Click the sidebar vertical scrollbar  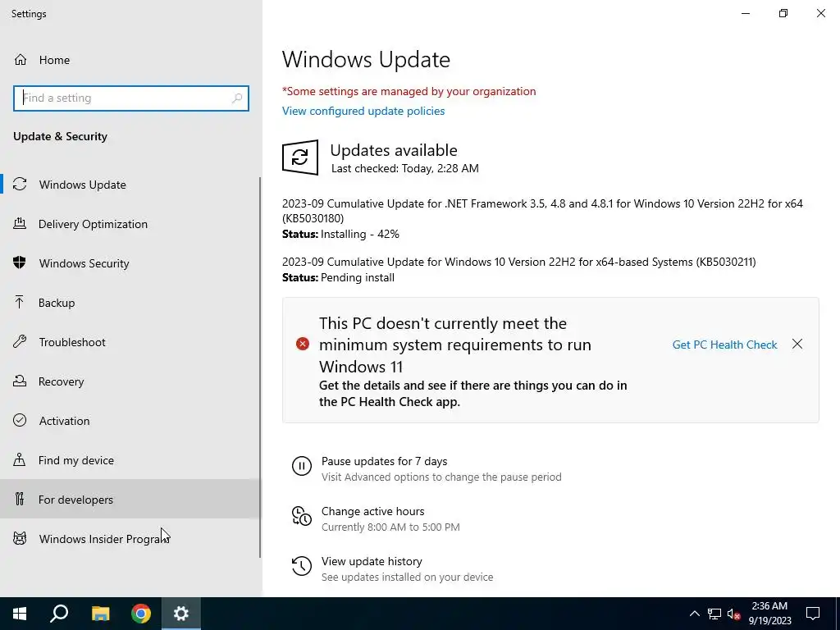click(x=260, y=367)
